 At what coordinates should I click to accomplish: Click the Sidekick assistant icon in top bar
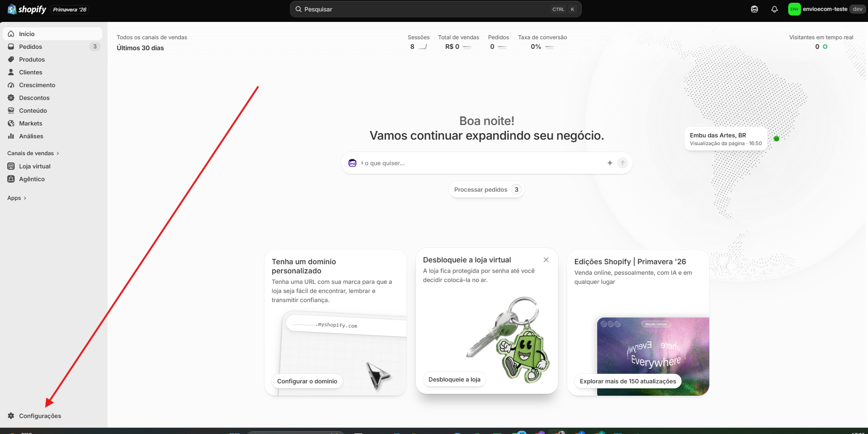pos(754,9)
